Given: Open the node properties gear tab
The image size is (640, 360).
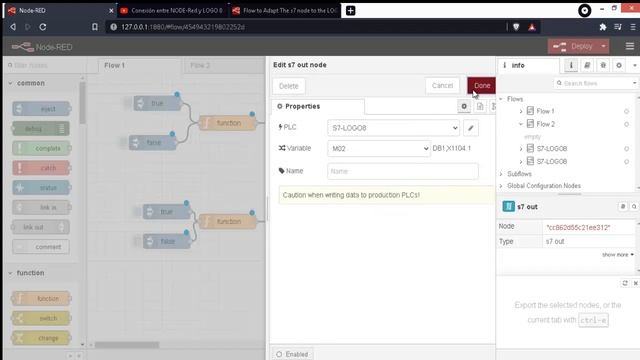Looking at the screenshot, I should click(x=464, y=106).
